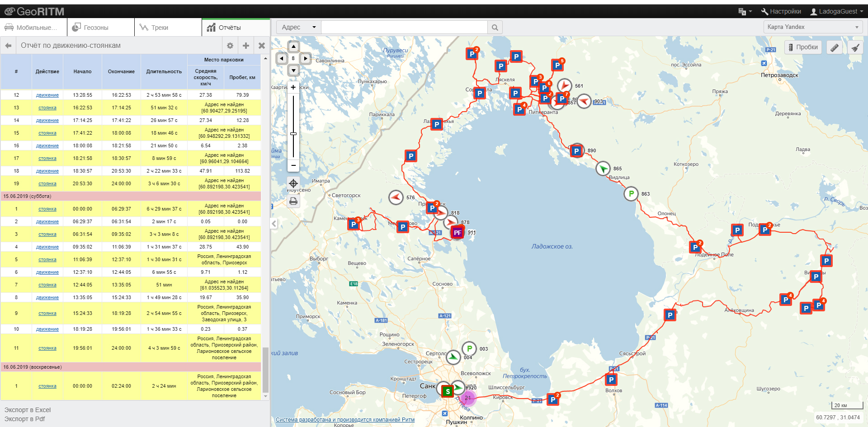
Task: Click the broom clear-map icon
Action: pyautogui.click(x=855, y=47)
